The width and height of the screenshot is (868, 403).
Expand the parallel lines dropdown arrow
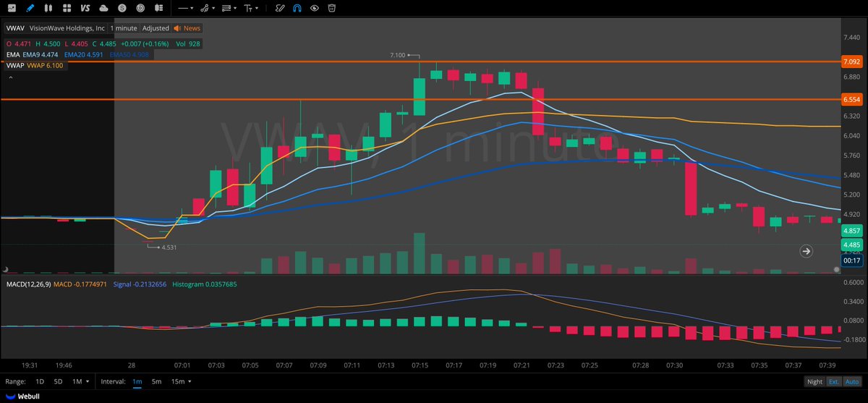click(236, 9)
